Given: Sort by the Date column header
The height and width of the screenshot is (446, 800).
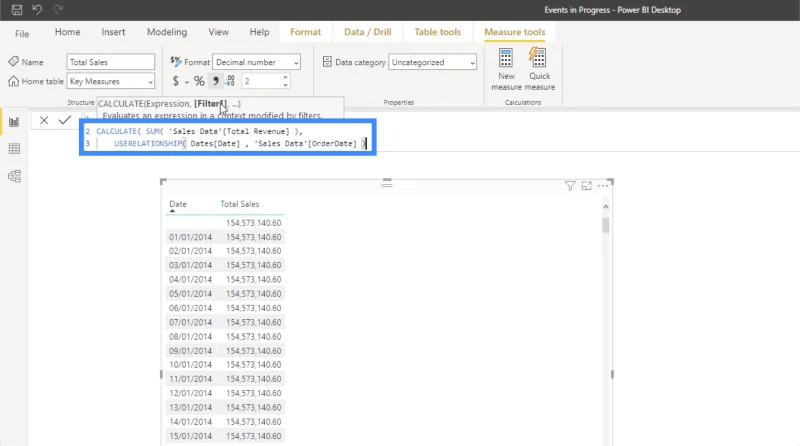Looking at the screenshot, I should click(178, 204).
